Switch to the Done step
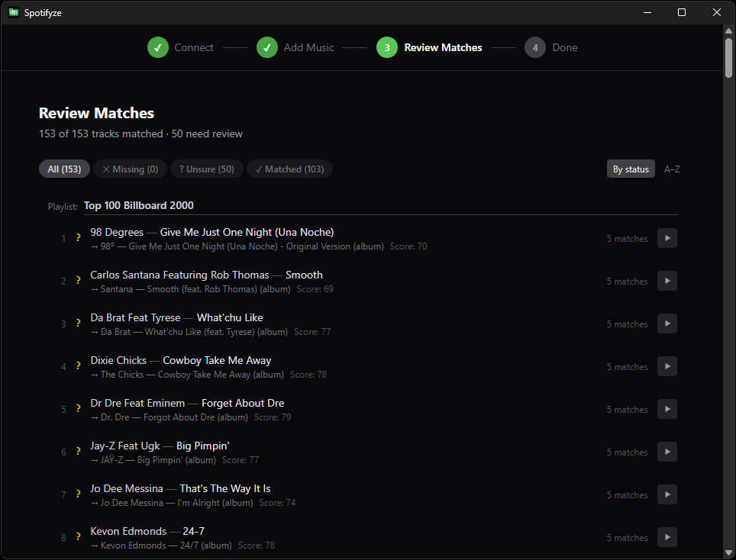736x560 pixels. click(x=535, y=47)
